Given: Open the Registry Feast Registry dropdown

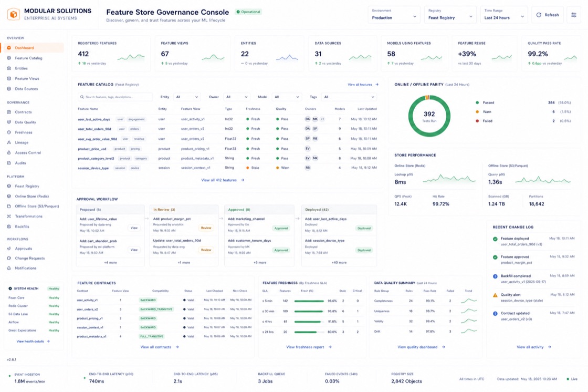Looking at the screenshot, I should [x=450, y=15].
